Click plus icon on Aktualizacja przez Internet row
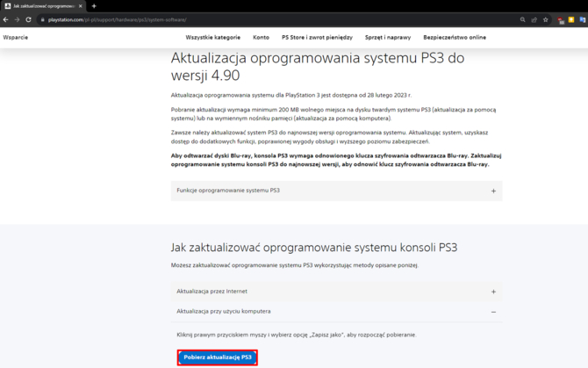The height and width of the screenshot is (368, 588). [493, 292]
